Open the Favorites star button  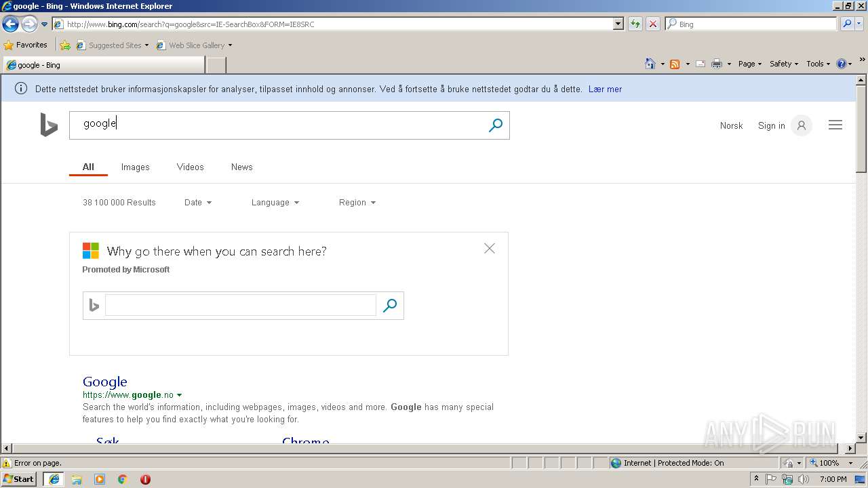tap(26, 45)
